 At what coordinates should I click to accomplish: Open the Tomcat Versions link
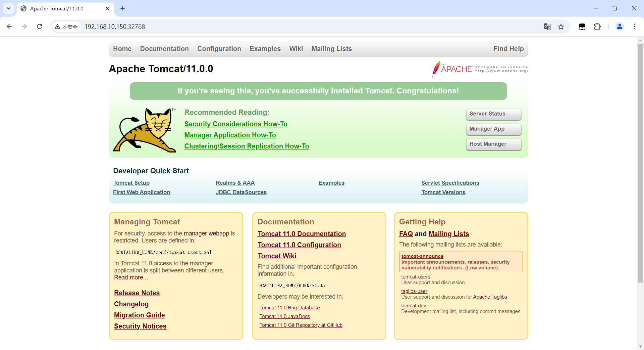[443, 192]
